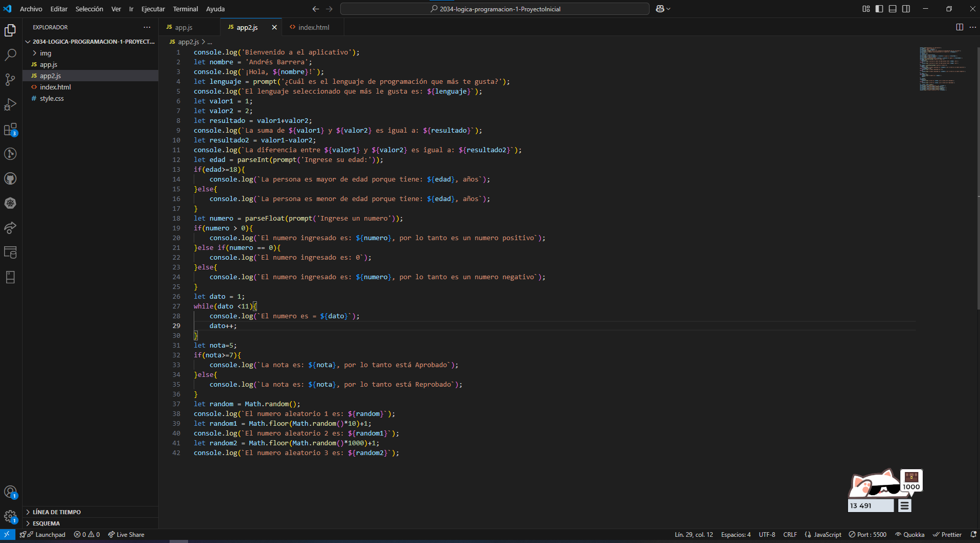Open the Manage gear icon

[10, 517]
